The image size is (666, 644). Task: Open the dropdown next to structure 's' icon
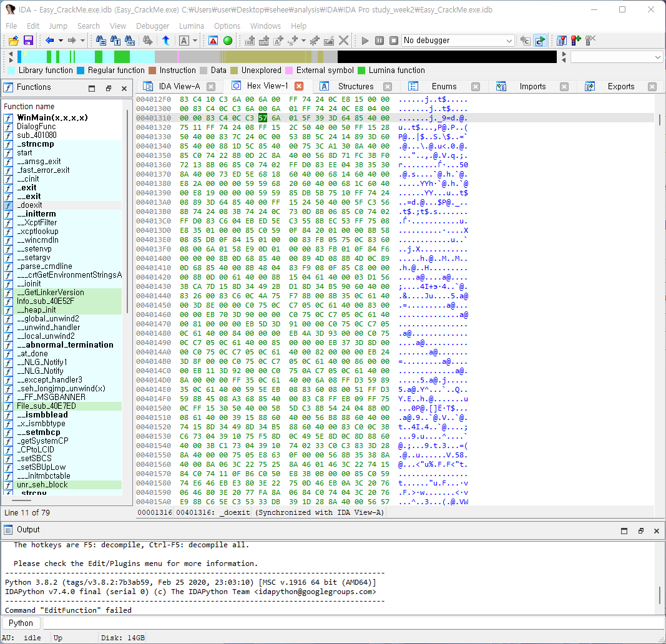pos(303,41)
